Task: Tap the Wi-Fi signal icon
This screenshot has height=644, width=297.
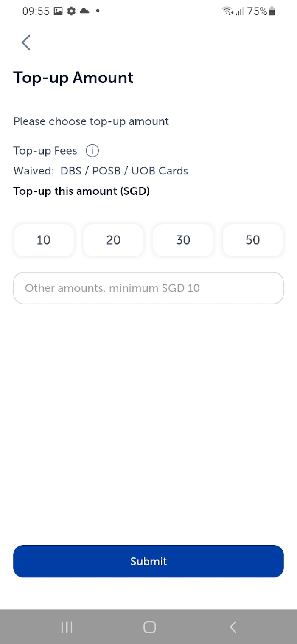Action: pos(228,11)
